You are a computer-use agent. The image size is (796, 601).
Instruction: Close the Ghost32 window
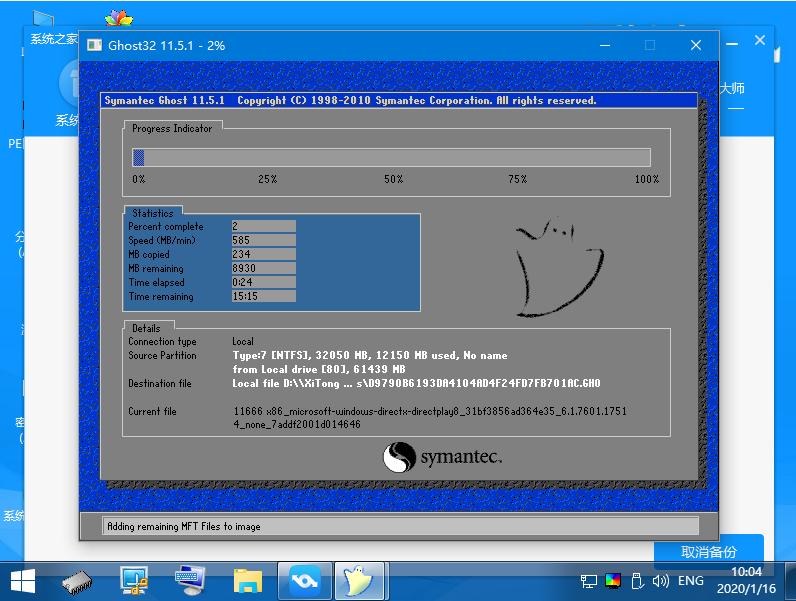pyautogui.click(x=696, y=46)
